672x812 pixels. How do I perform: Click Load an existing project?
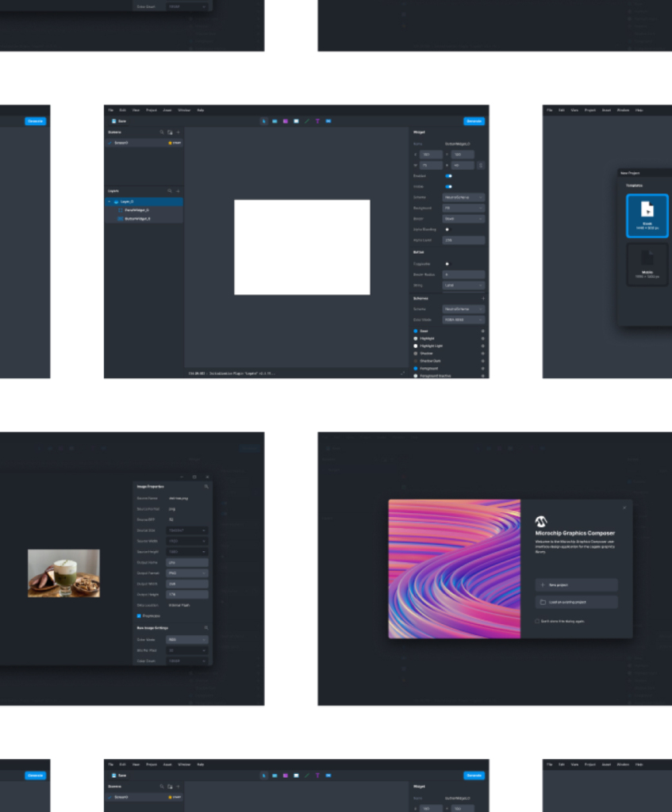pos(576,602)
